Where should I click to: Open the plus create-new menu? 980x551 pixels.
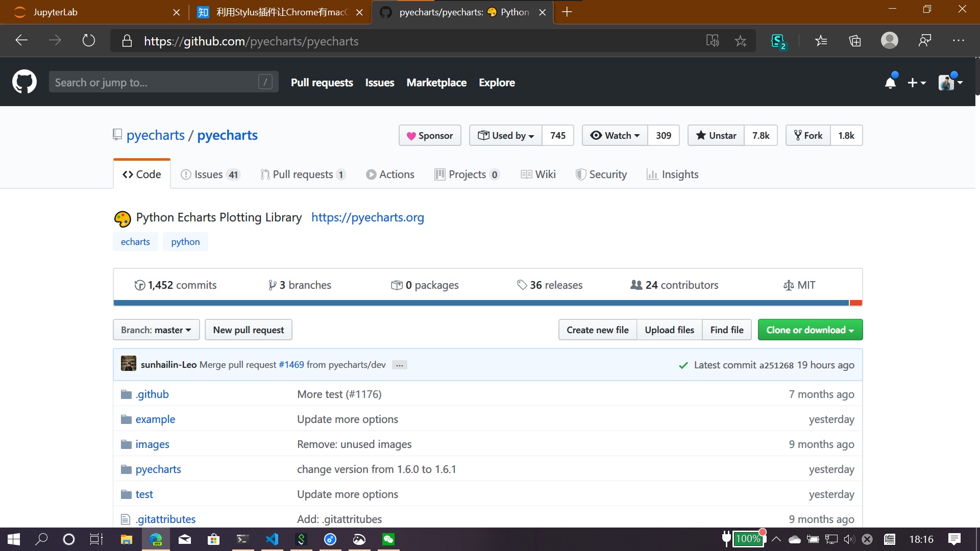(917, 83)
